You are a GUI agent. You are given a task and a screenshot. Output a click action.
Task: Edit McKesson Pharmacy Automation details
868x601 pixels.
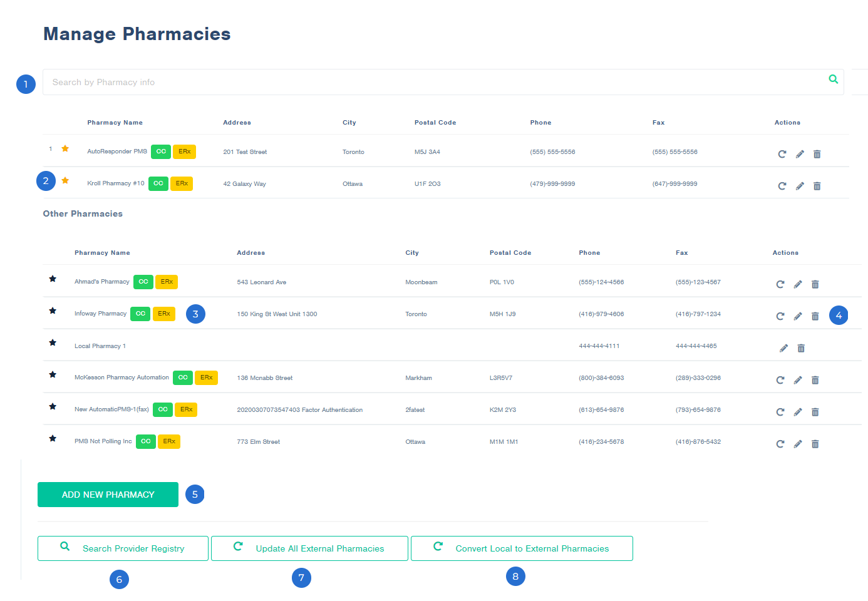tap(797, 380)
